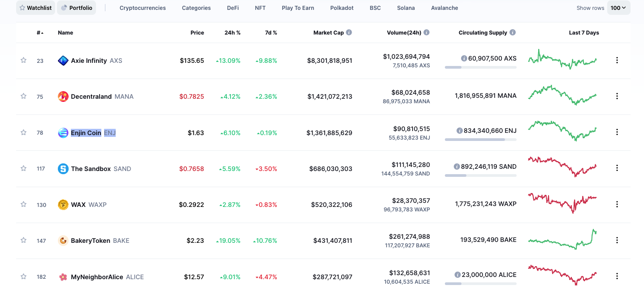Image resolution: width=644 pixels, height=294 pixels.
Task: Click the MyNeighborAlice coin logo
Action: click(63, 277)
